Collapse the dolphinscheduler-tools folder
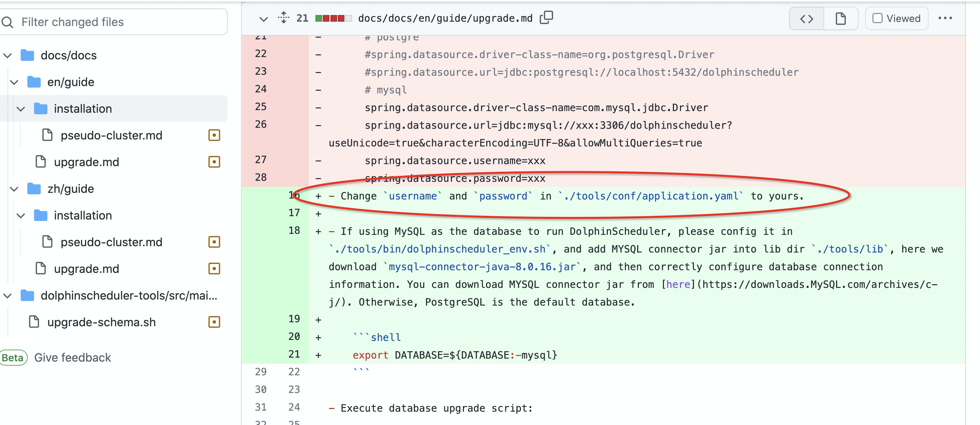980x425 pixels. tap(8, 296)
